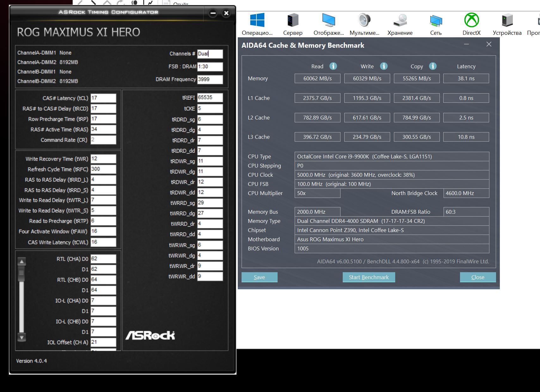Click the RTL (CHB) D0 field
Image resolution: width=540 pixels, height=392 pixels.
(x=103, y=280)
